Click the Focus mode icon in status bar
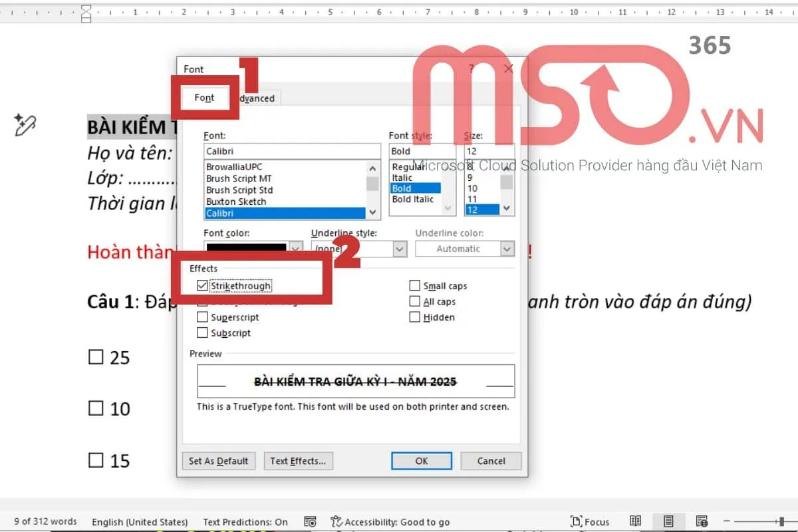 pos(577,521)
